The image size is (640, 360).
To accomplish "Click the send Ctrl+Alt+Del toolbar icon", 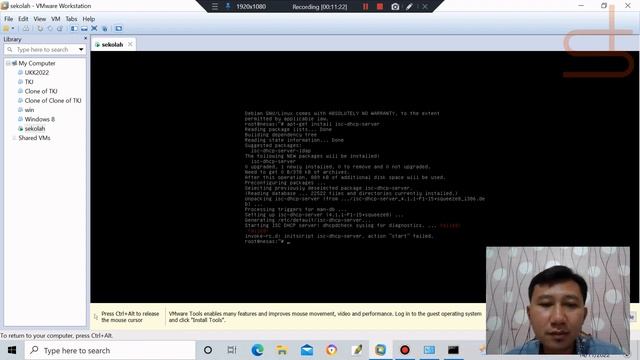I will pos(26,29).
